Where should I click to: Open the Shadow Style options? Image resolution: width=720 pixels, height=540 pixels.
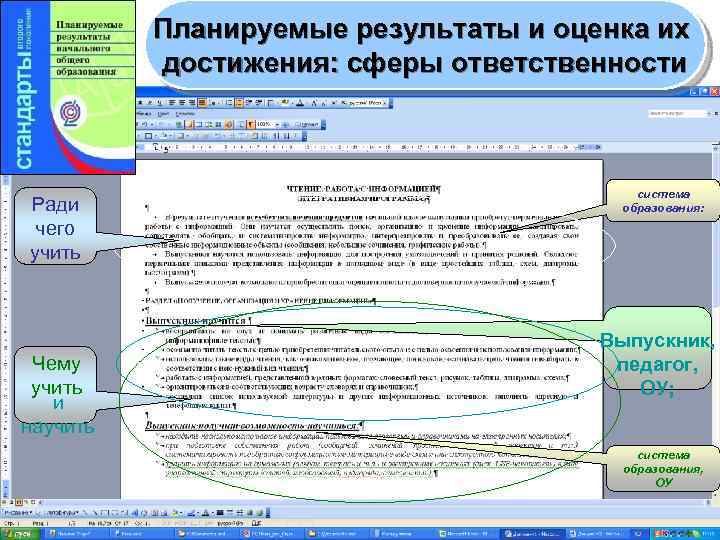pyautogui.click(x=250, y=513)
